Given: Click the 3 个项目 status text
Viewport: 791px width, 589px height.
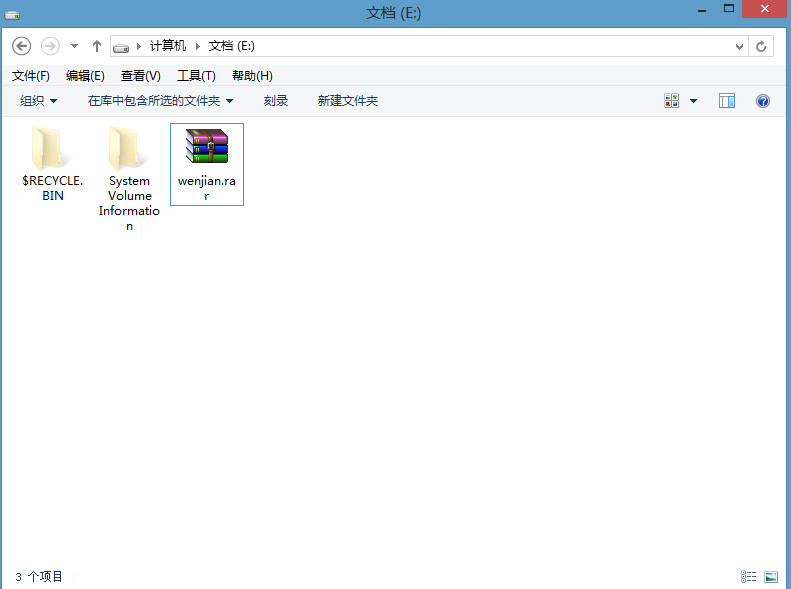Looking at the screenshot, I should pyautogui.click(x=39, y=576).
